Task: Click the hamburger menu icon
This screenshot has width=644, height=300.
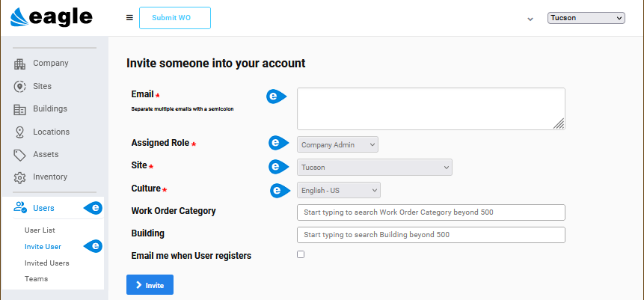Action: [x=129, y=18]
